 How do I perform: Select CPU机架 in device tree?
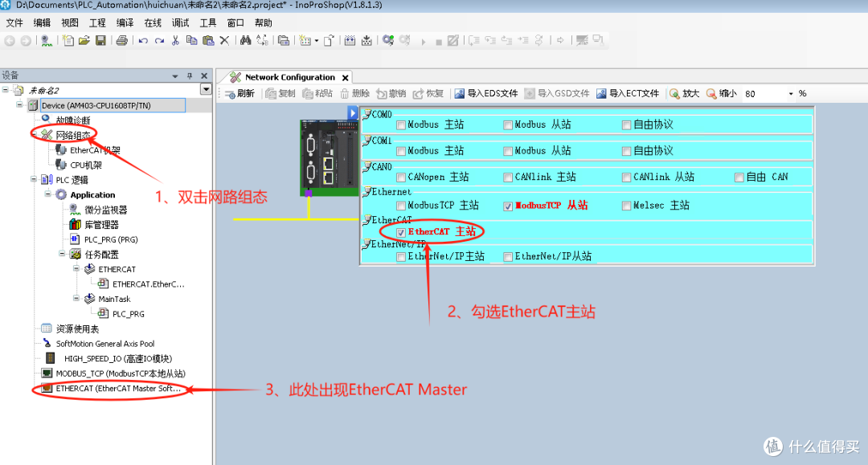pyautogui.click(x=86, y=165)
